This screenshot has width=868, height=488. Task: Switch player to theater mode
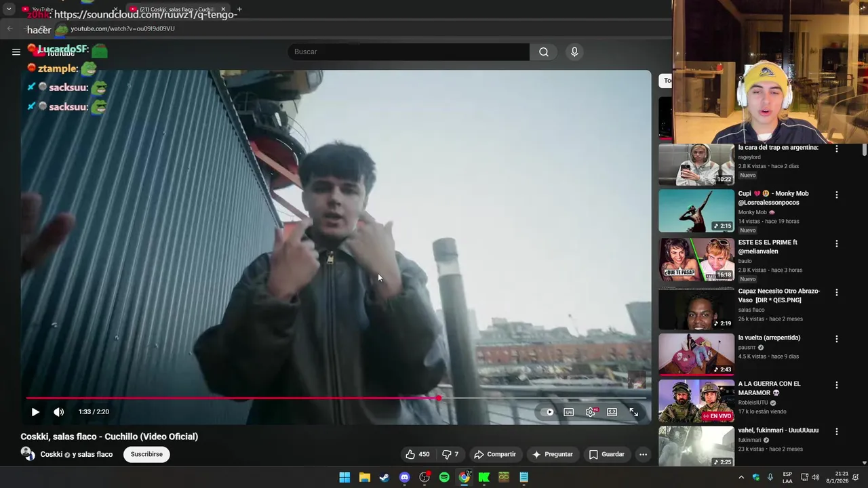tap(612, 411)
